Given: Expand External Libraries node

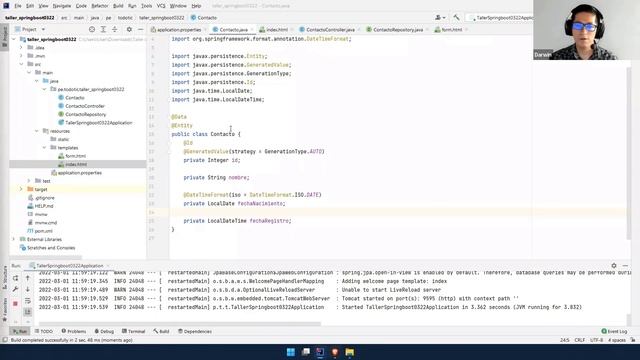Looking at the screenshot, I should pos(14,239).
